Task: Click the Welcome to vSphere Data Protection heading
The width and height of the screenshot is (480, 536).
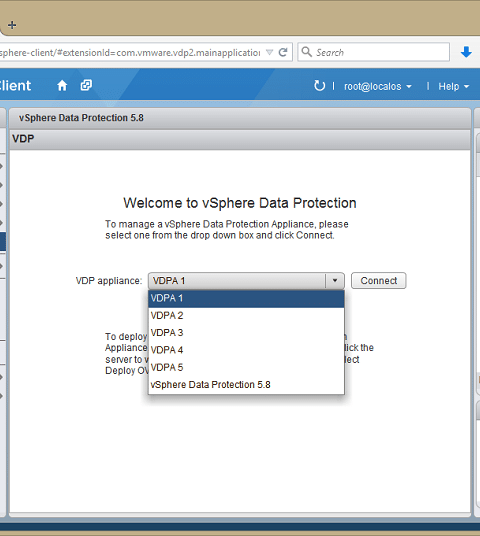Action: (x=240, y=203)
